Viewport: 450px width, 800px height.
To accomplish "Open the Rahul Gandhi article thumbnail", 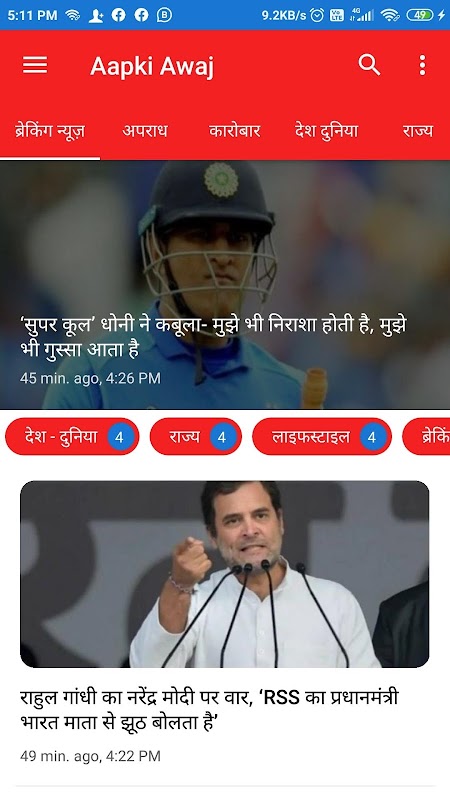I will pyautogui.click(x=224, y=574).
